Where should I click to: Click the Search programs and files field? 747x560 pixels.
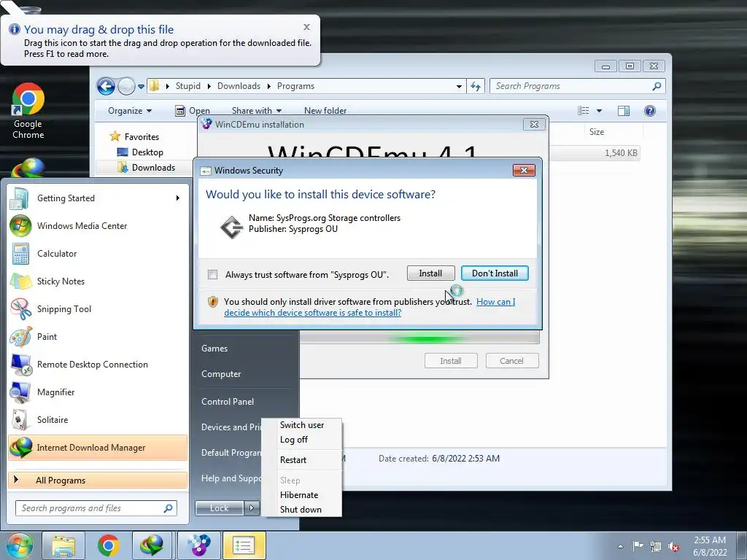pyautogui.click(x=96, y=508)
